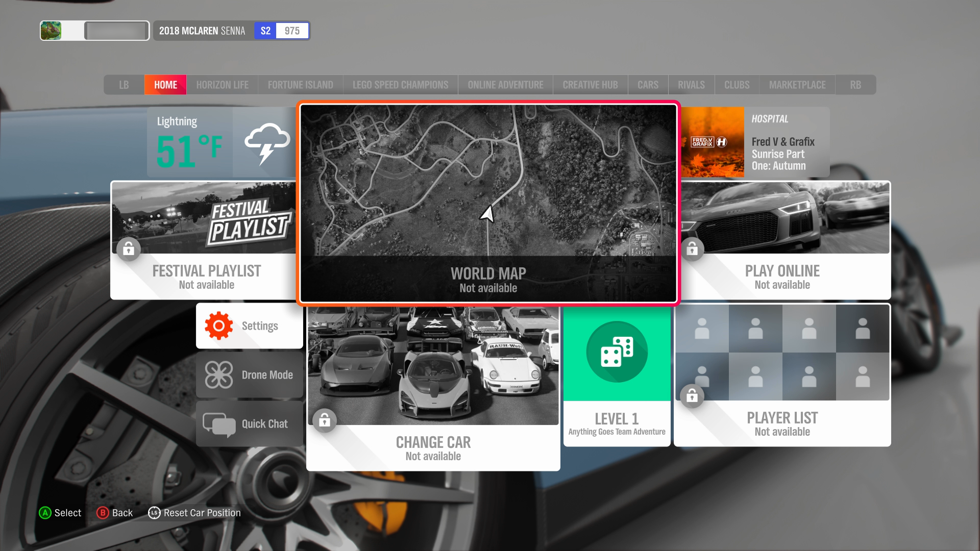This screenshot has width=980, height=551.
Task: Select ONLINE ADVENTURE menu item
Action: [x=505, y=84]
